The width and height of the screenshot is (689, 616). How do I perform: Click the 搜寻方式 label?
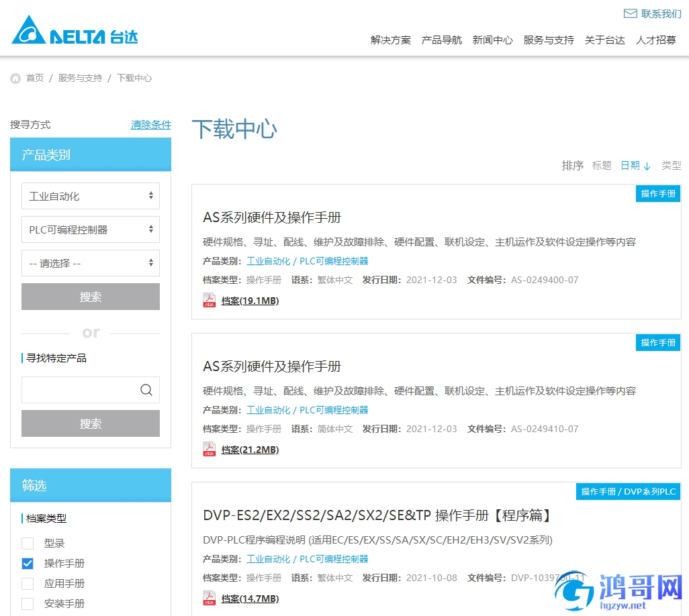click(x=30, y=125)
